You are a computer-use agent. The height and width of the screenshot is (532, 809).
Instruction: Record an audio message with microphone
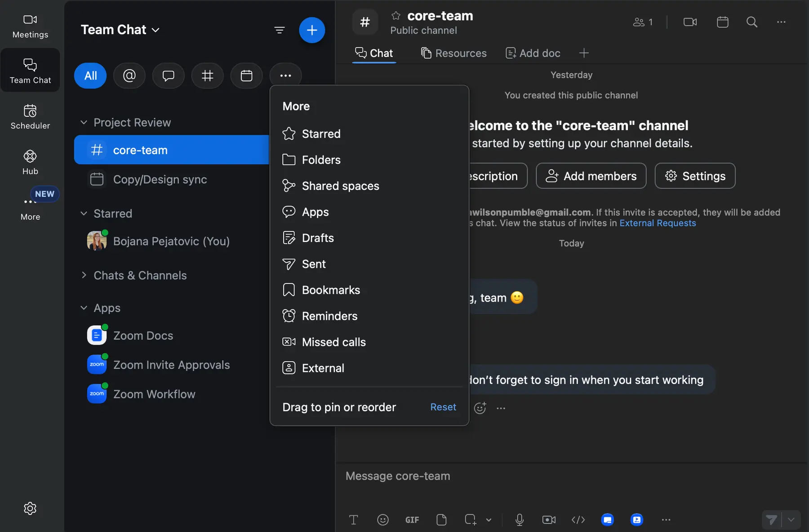pos(520,520)
